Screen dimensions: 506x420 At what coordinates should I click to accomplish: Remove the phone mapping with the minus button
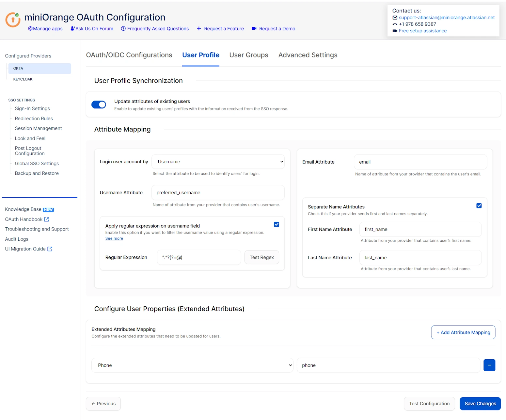[489, 365]
